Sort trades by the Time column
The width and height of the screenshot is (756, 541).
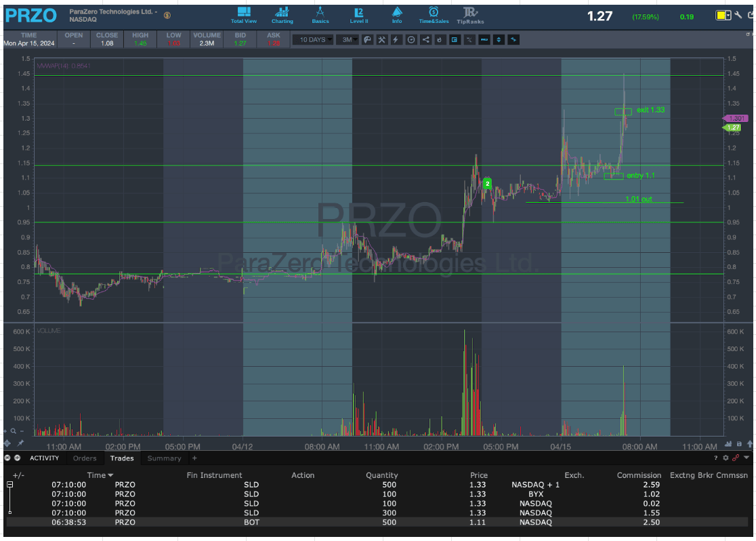100,475
